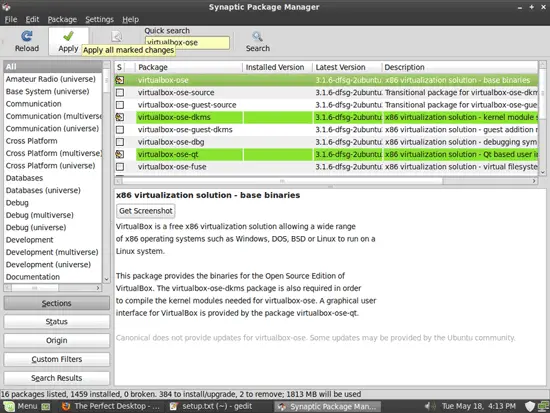Click marked-for-install icon of virtualbox-ose-qt
550x413 pixels.
tap(120, 154)
